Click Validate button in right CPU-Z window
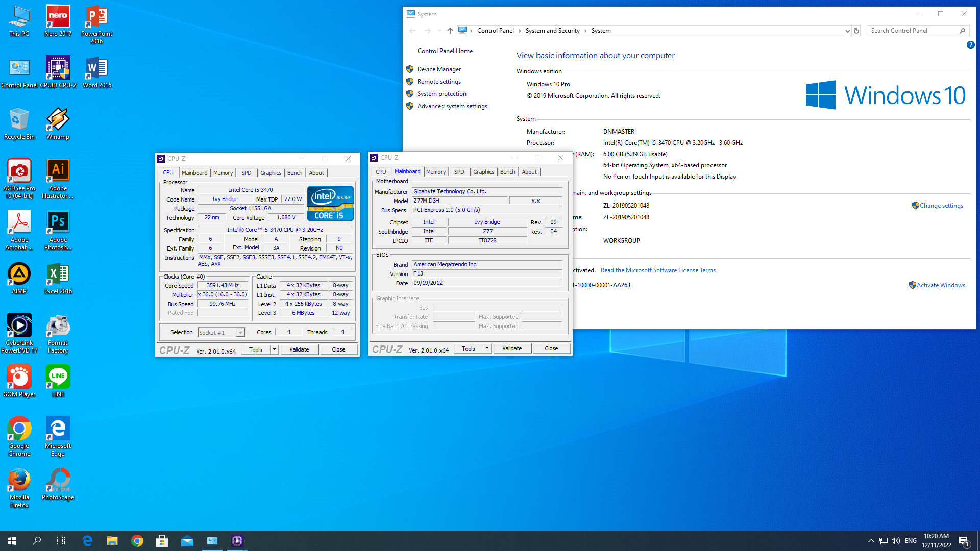This screenshot has height=551, width=980. 512,348
